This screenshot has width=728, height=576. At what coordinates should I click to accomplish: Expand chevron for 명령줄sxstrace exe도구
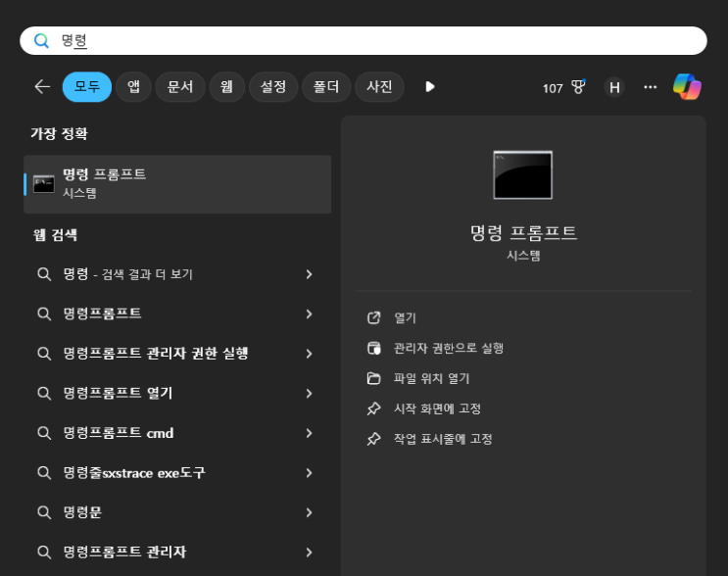(310, 473)
